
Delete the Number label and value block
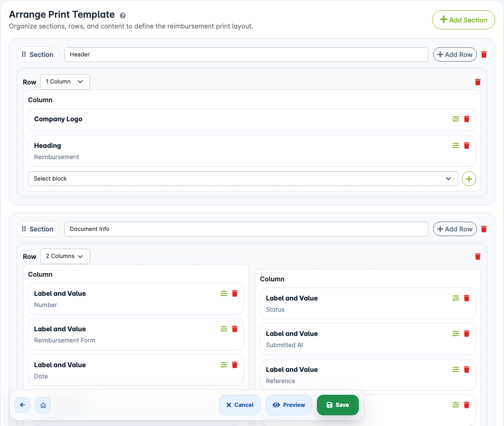point(235,293)
